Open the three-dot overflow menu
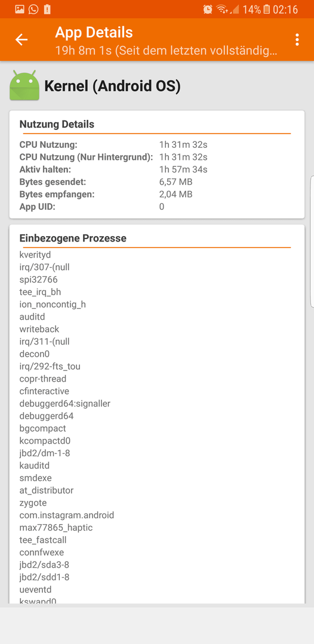Viewport: 314px width, 644px height. click(x=297, y=39)
